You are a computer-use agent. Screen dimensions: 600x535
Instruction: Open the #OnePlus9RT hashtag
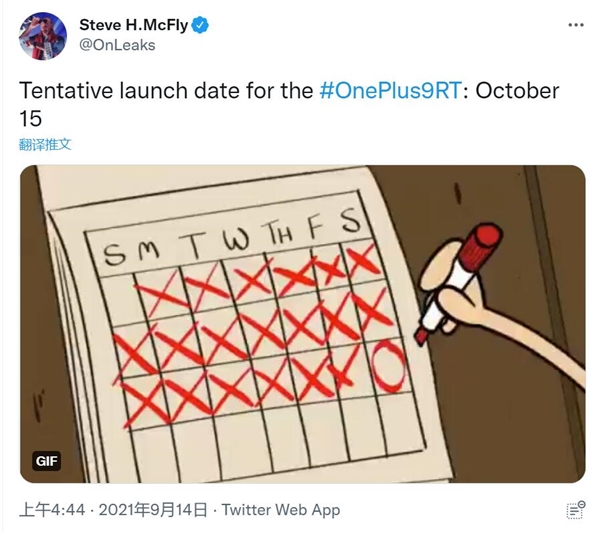coord(390,91)
